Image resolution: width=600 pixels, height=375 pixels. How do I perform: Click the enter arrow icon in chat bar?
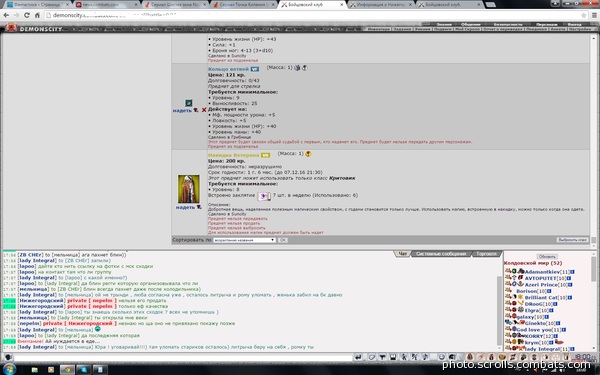point(358,357)
